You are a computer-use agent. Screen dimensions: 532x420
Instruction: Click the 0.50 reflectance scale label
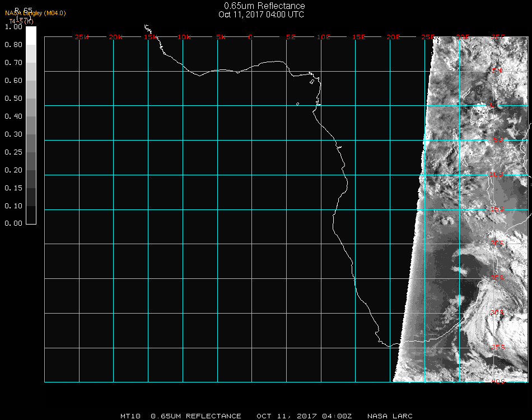click(x=13, y=99)
